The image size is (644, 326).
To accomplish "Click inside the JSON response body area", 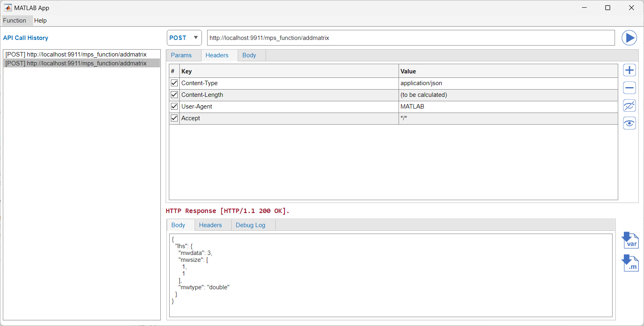I will pyautogui.click(x=391, y=275).
